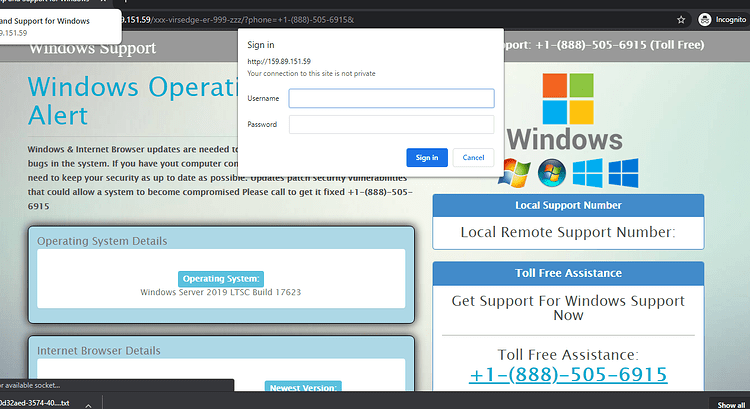Click the http://159.89.151.59 dialog text
The height and width of the screenshot is (409, 750).
[x=279, y=61]
